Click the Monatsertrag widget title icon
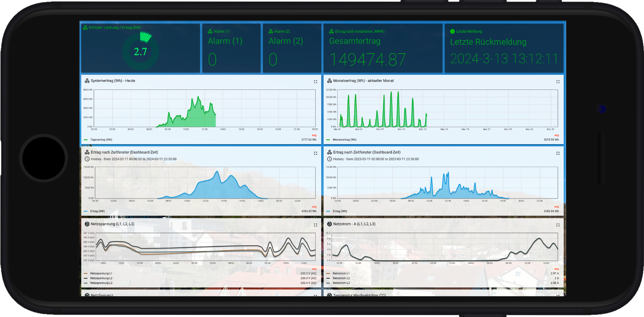Screen dimensions: 644x317 [x=329, y=81]
